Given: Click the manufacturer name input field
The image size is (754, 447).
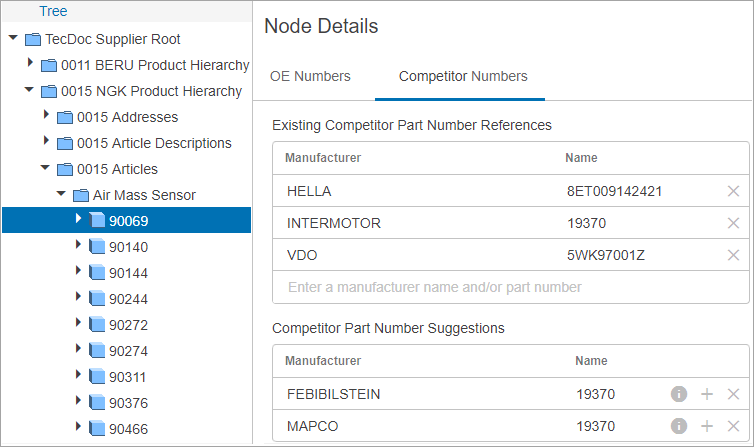Looking at the screenshot, I should coord(511,287).
